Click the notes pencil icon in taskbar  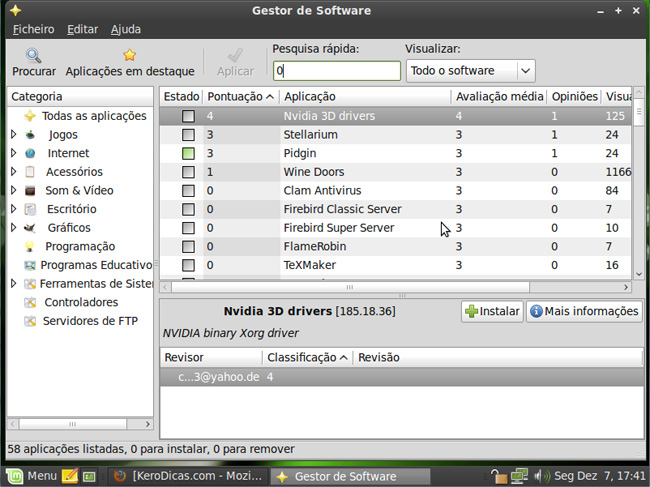click(70, 476)
